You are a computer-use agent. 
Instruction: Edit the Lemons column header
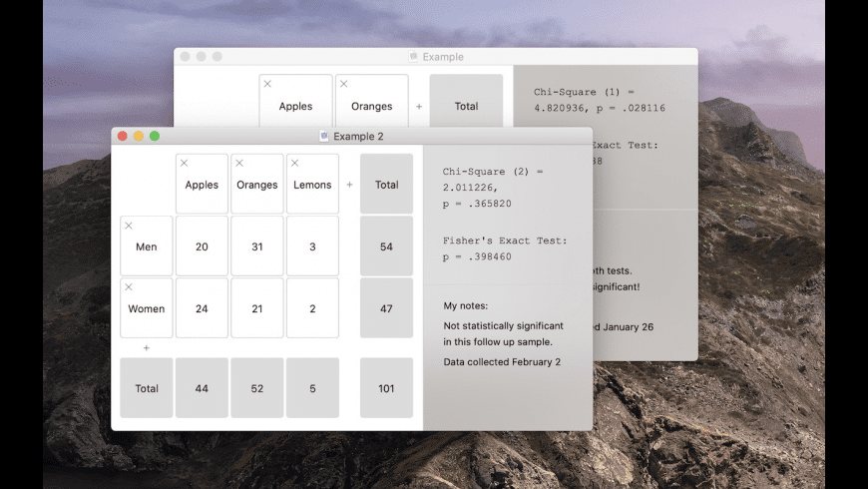tap(312, 185)
